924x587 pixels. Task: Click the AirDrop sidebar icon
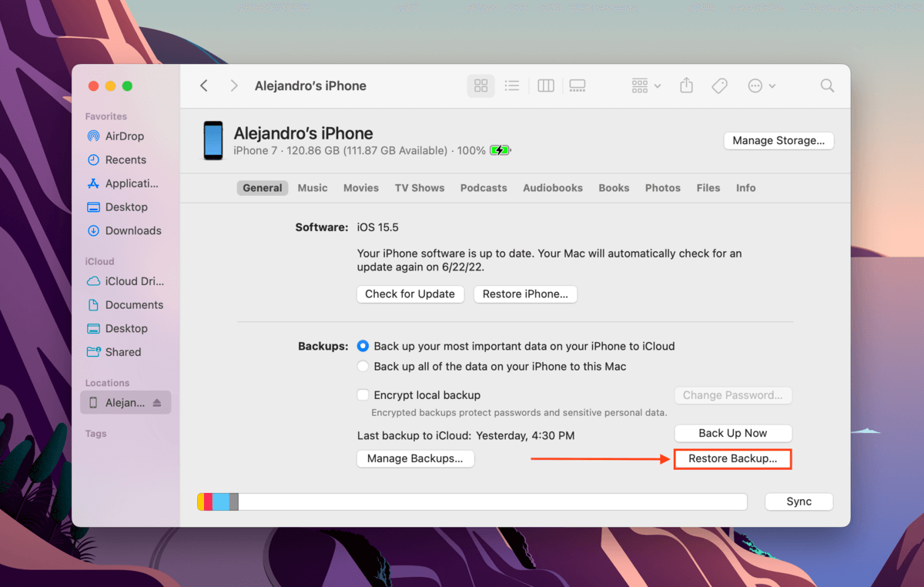pyautogui.click(x=93, y=136)
